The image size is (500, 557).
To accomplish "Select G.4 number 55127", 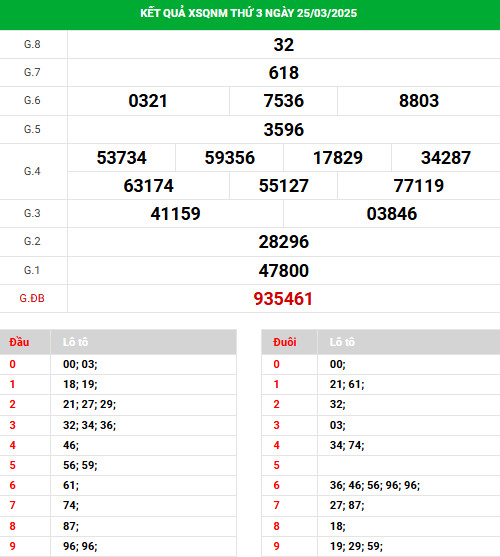I will tap(284, 186).
